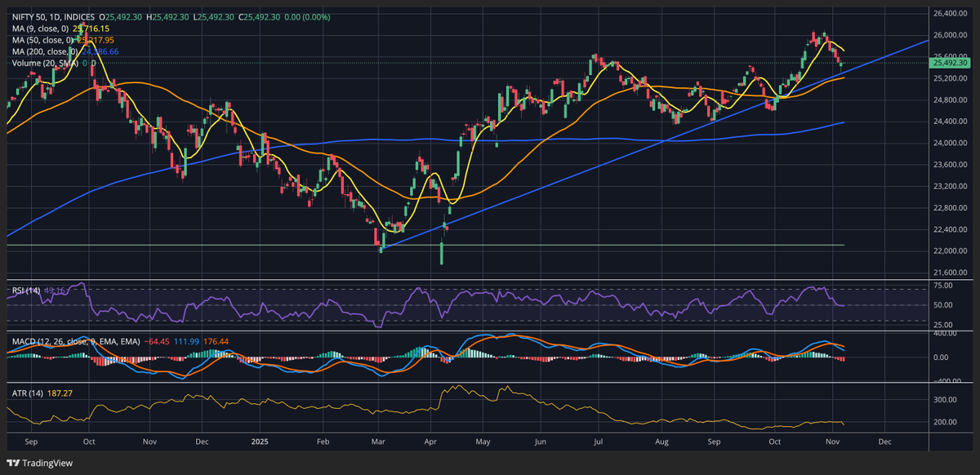
Task: Click the 21,600.00 price axis label
Action: point(950,272)
